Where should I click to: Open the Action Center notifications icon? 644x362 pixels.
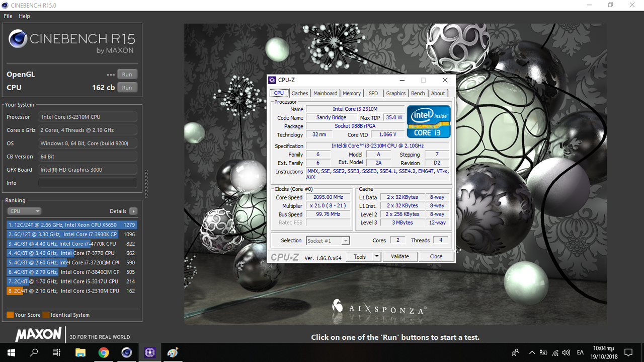628,352
